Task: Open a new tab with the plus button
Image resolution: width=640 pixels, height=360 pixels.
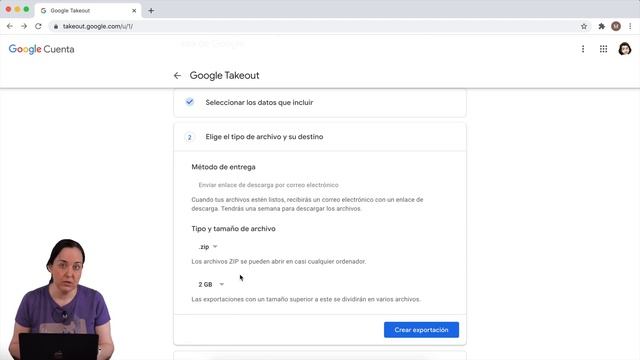Action: [151, 11]
